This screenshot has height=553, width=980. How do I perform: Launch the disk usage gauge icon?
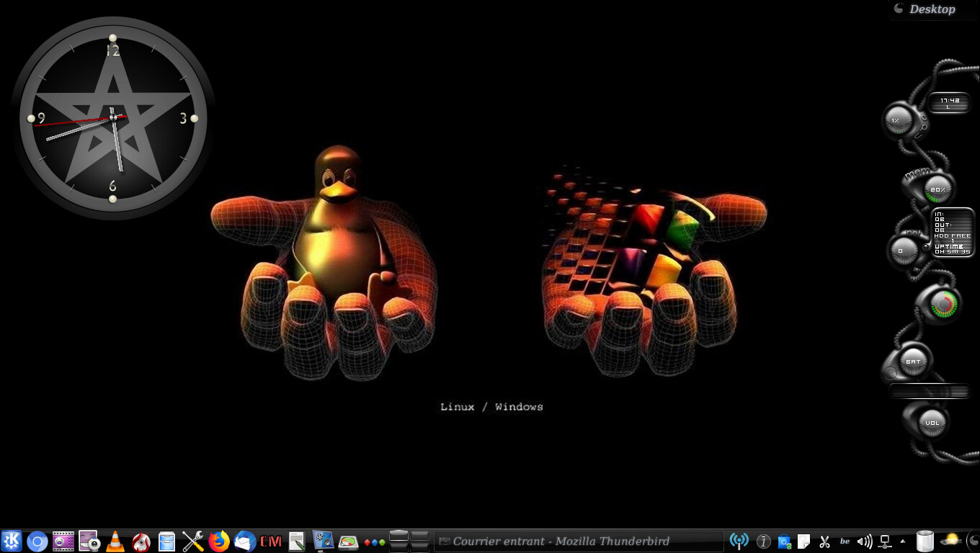(349, 541)
